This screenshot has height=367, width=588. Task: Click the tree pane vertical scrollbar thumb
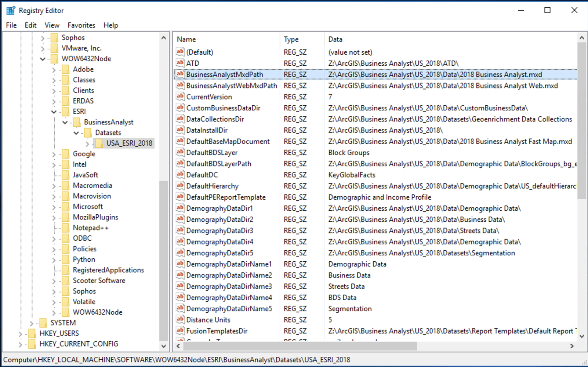coord(164,261)
